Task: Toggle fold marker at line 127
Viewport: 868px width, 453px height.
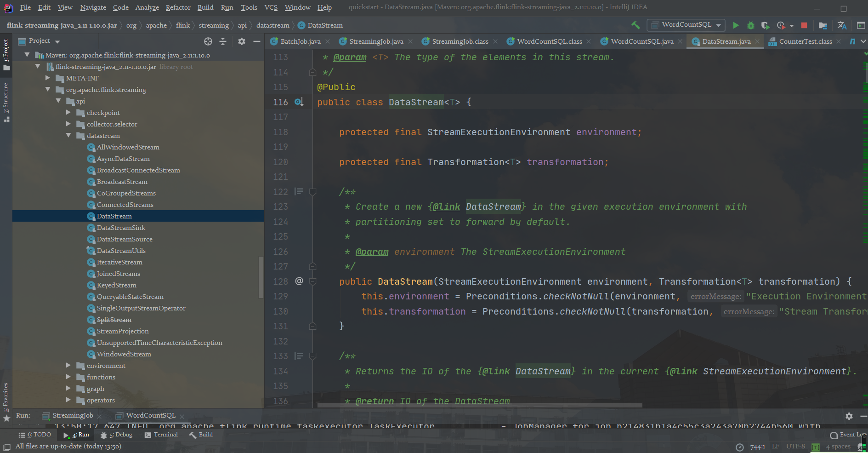Action: point(312,266)
